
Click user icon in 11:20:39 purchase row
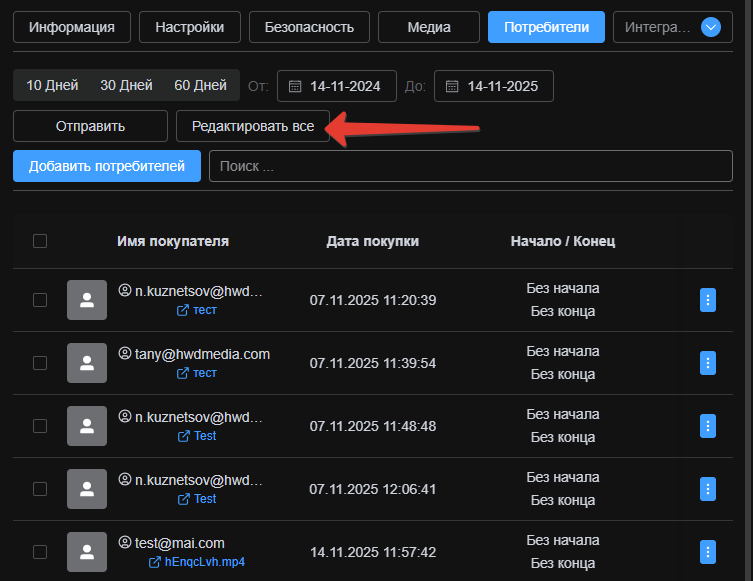click(x=125, y=290)
